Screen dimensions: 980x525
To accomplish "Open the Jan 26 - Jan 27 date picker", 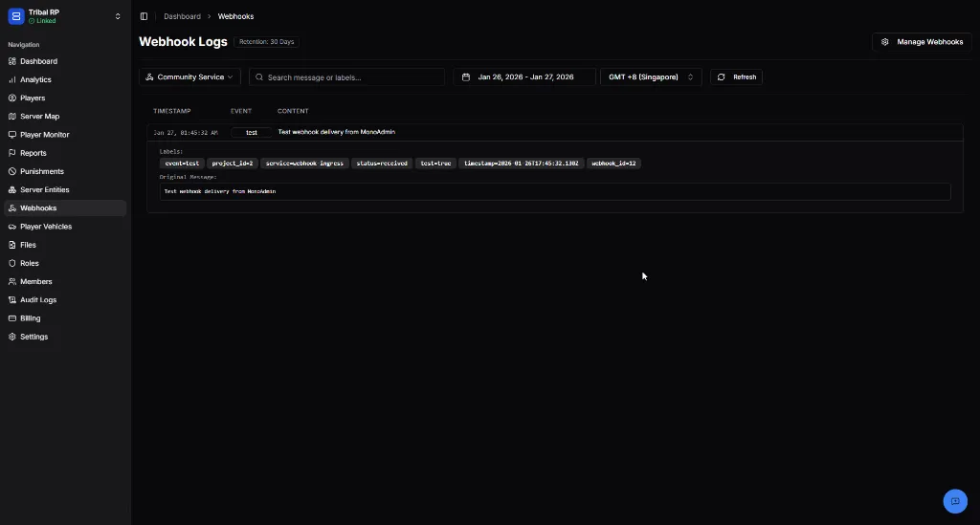I will pos(524,77).
